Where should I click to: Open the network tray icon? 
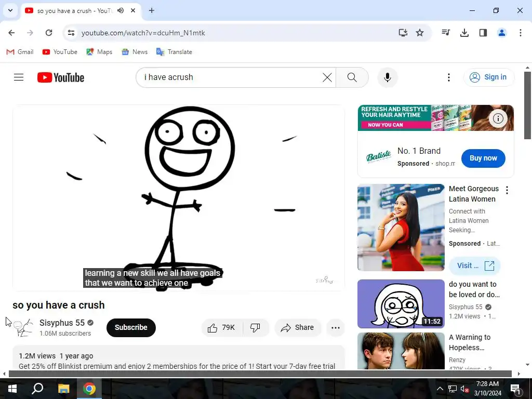point(453,389)
